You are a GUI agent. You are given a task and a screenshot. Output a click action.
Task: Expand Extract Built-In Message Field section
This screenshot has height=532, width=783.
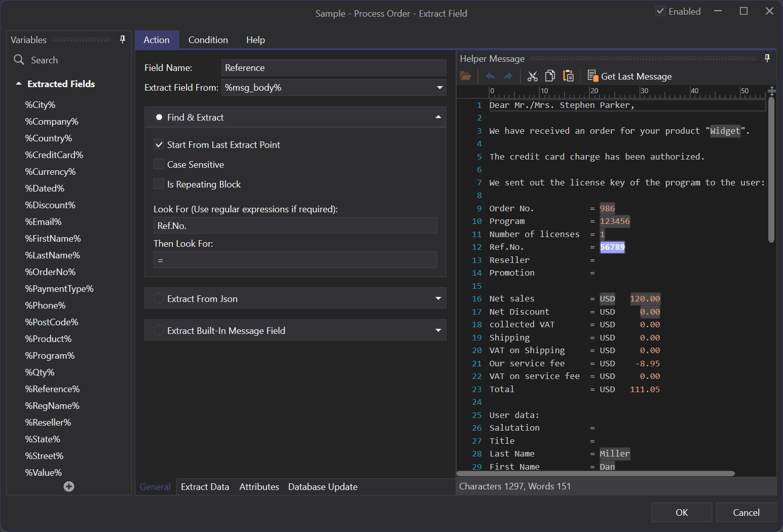pos(438,330)
